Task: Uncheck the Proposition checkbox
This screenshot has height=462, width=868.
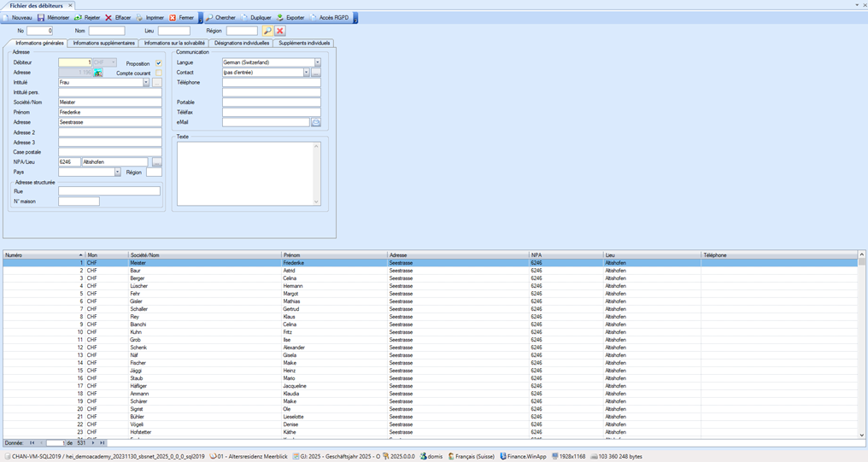Action: pos(158,63)
